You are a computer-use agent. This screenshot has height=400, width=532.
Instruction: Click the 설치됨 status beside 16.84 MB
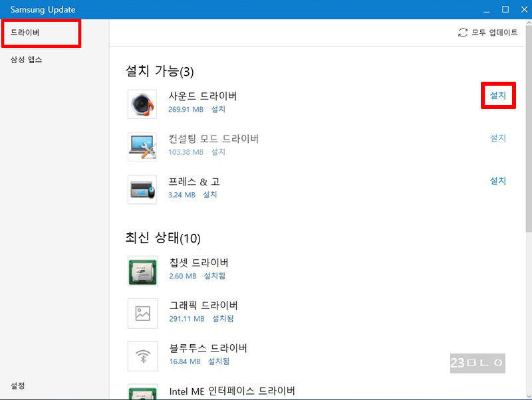[219, 361]
